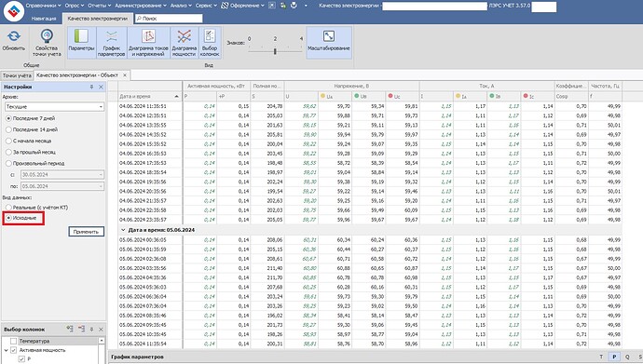Select Последние 14 дней radio button
643x364 pixels.
pos(8,129)
